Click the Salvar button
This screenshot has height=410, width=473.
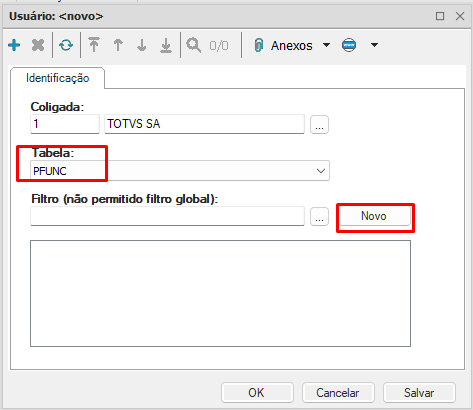point(419,393)
